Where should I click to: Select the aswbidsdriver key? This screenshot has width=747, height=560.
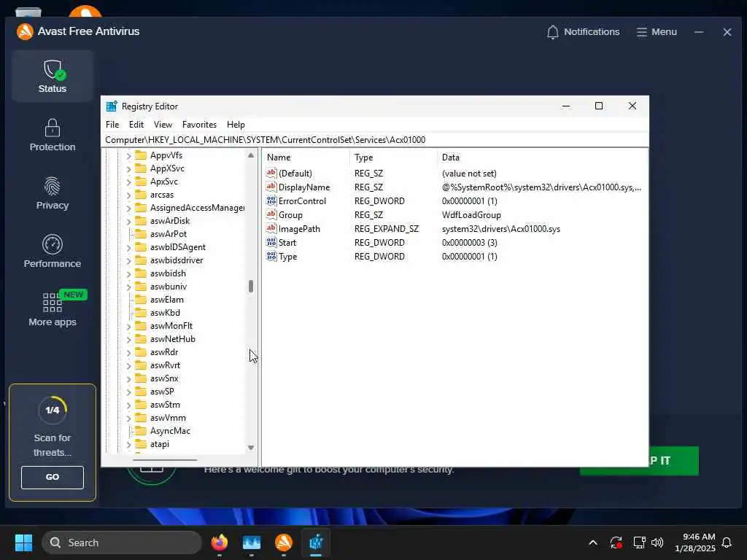(x=177, y=260)
